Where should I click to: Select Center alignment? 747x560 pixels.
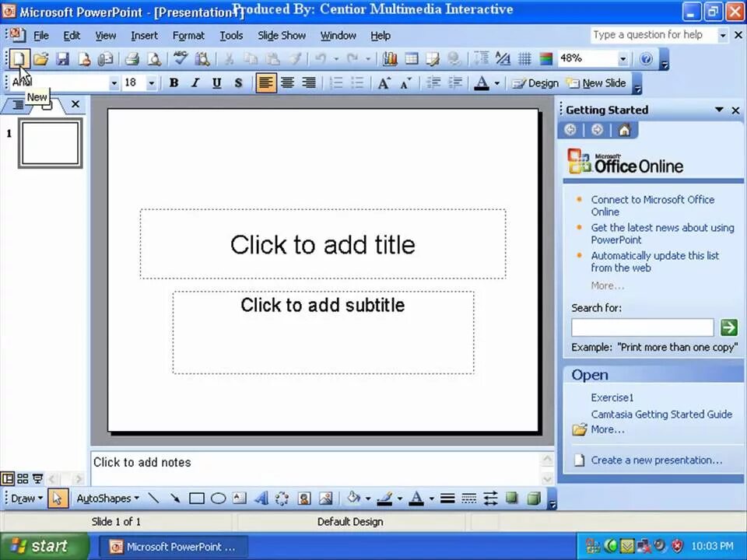tap(287, 83)
